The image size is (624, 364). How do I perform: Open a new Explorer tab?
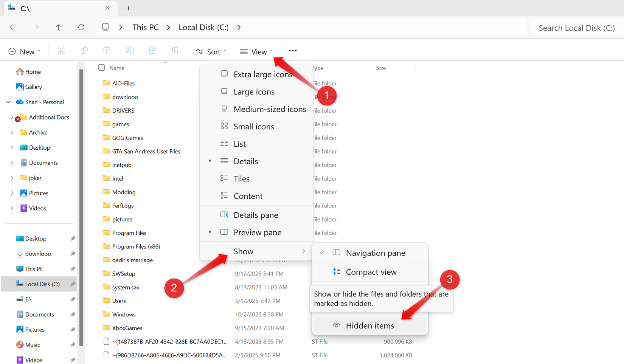tap(128, 8)
